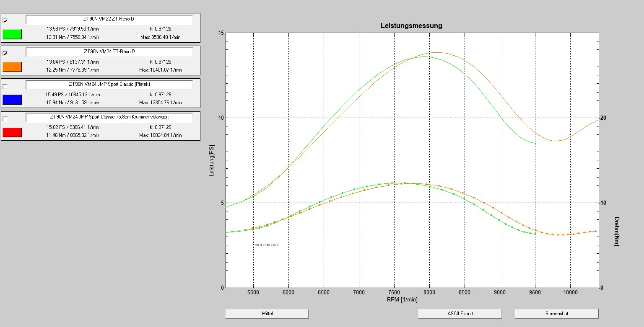
Task: Edit the +5,8cm Krümmer verlängert name field
Action: point(109,117)
